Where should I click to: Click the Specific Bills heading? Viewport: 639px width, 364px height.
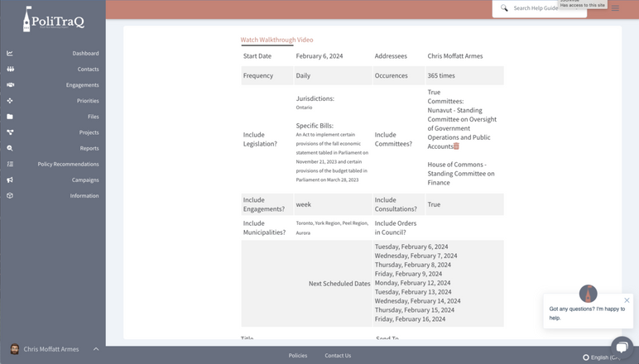(315, 126)
